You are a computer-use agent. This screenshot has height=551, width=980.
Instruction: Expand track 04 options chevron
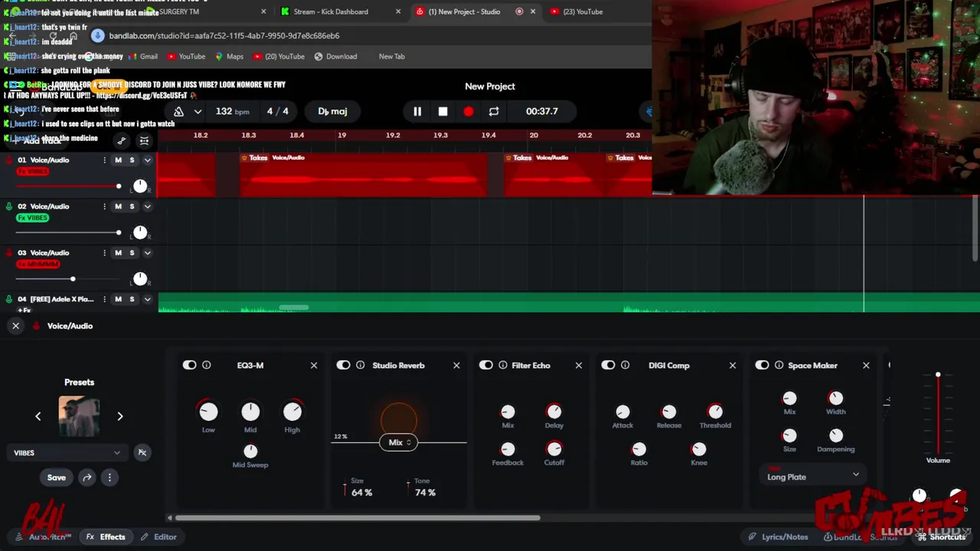(147, 299)
